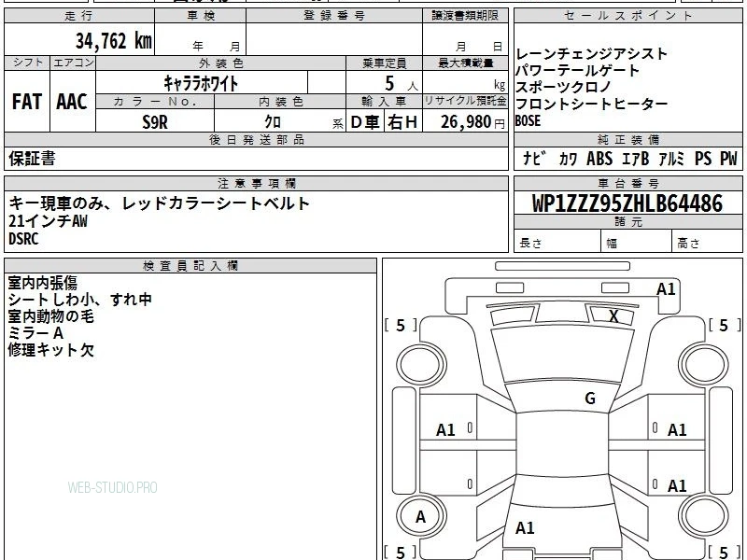The height and width of the screenshot is (560, 747).
Task: Select the 21インチAW note line
Action: click(x=48, y=221)
